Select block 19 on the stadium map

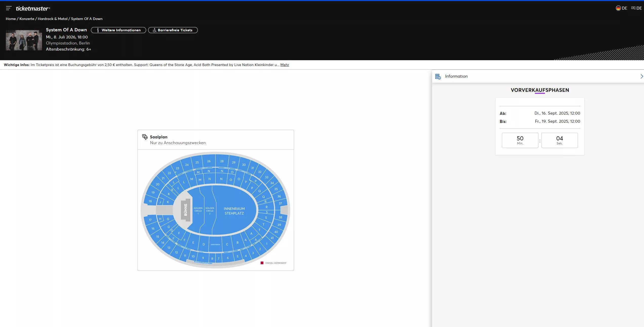pyautogui.click(x=153, y=192)
